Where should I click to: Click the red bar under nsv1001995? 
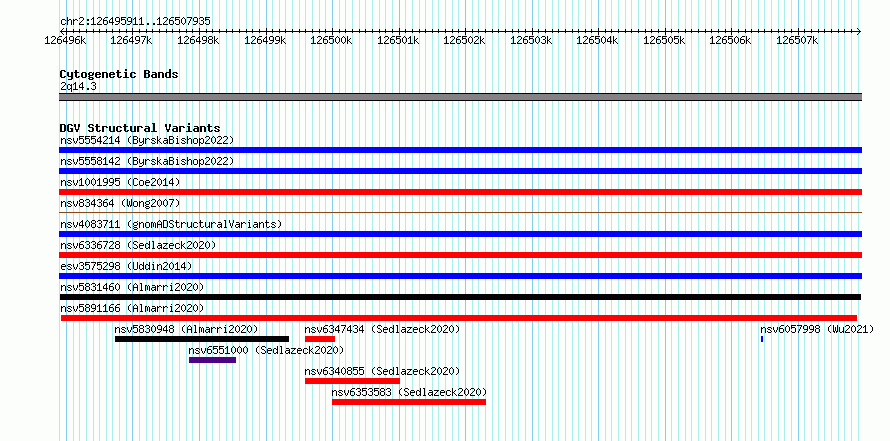(460, 192)
